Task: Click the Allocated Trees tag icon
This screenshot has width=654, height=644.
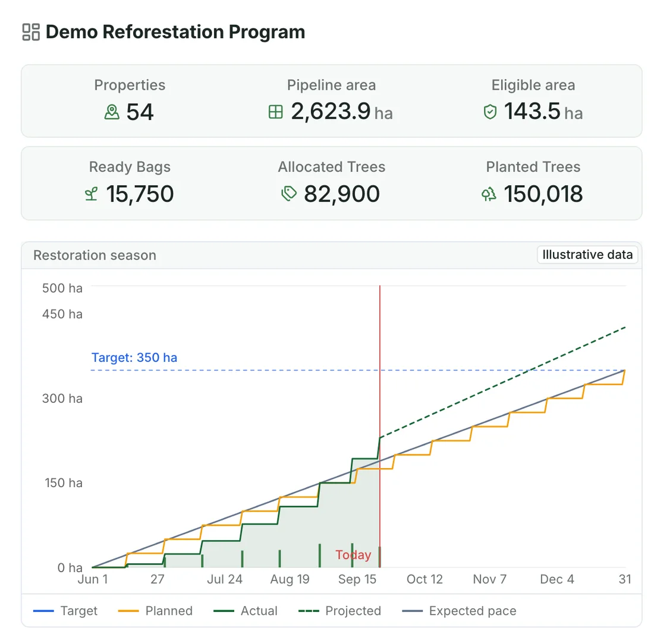Action: (x=288, y=194)
